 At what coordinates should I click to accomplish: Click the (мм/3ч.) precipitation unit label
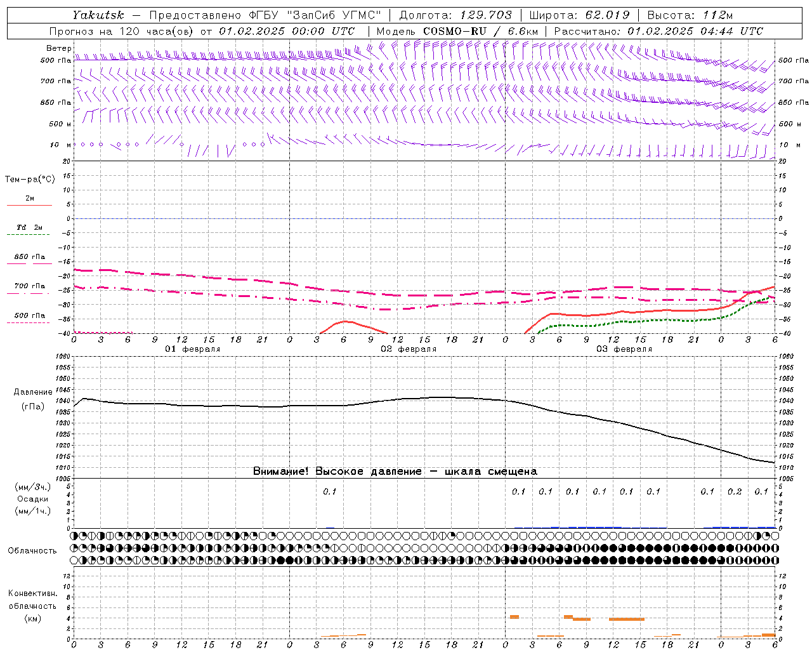33,487
